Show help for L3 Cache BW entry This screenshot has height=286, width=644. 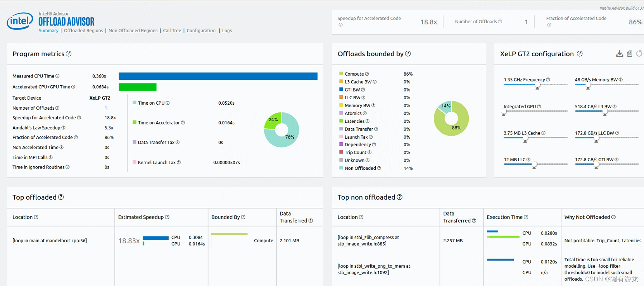click(x=375, y=82)
